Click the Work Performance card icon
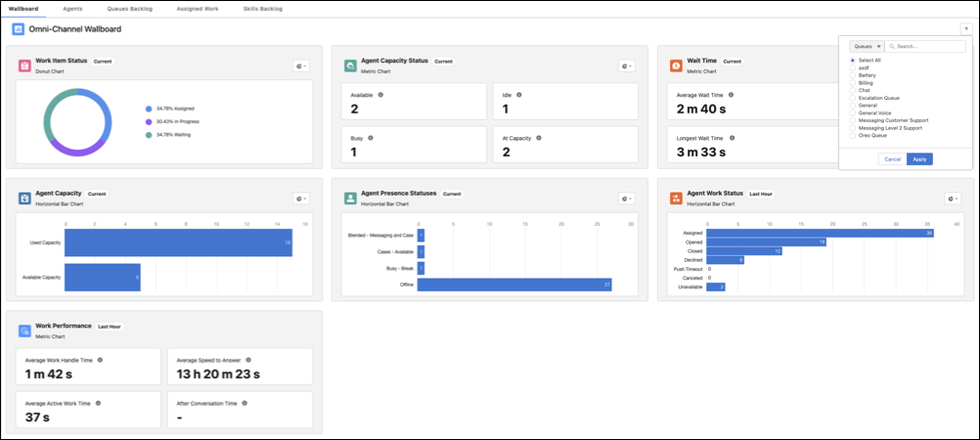The width and height of the screenshot is (980, 440). [24, 330]
